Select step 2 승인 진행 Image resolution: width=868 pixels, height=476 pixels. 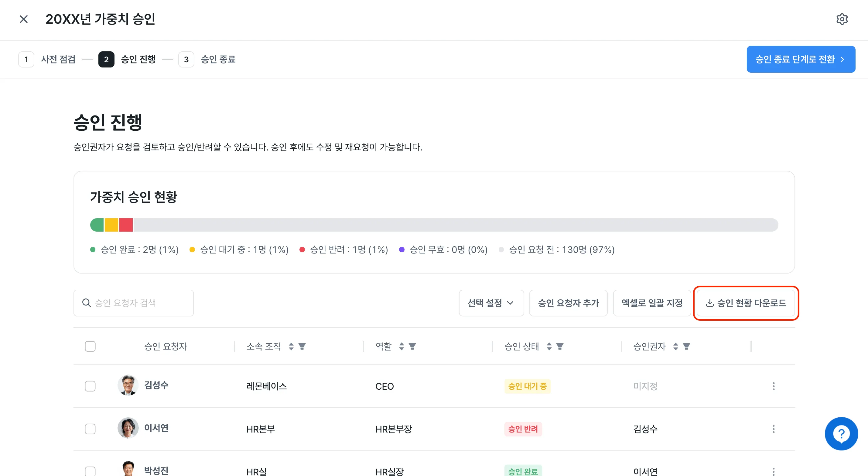(x=127, y=59)
